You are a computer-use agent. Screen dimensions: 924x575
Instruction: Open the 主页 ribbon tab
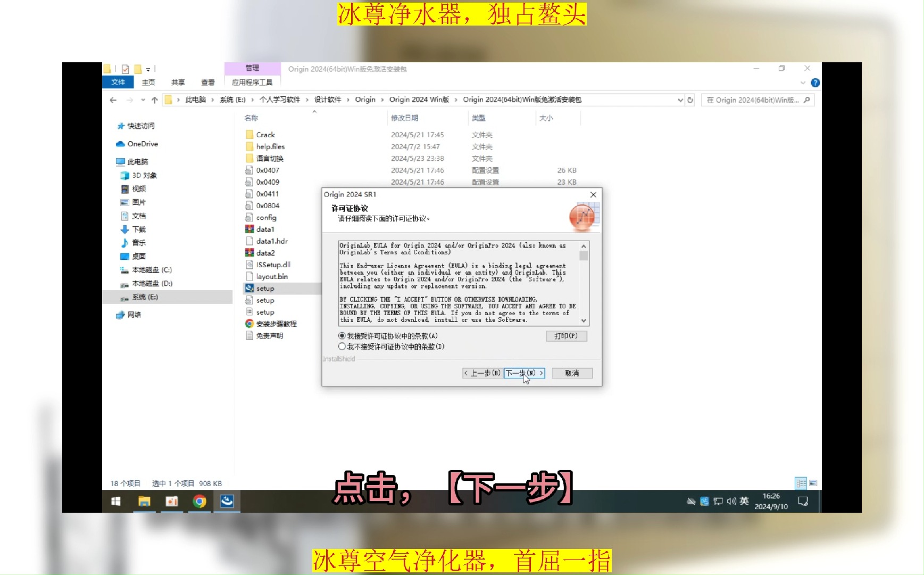click(148, 82)
